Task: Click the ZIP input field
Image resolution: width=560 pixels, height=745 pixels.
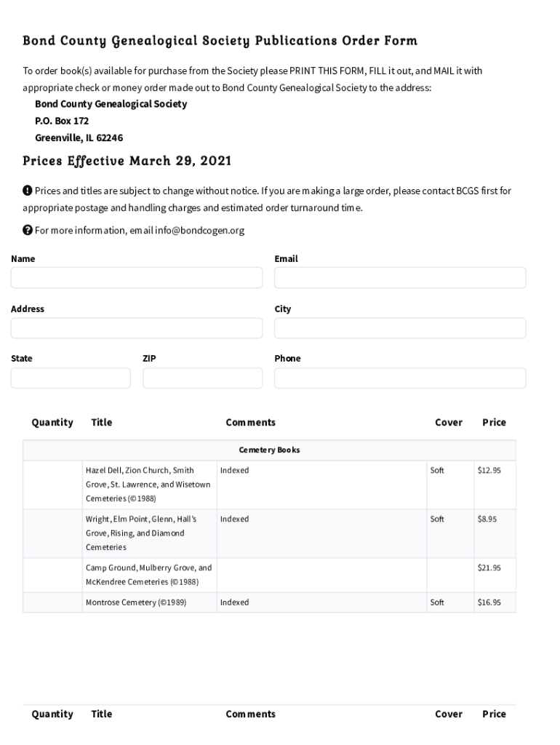Action: tap(202, 378)
